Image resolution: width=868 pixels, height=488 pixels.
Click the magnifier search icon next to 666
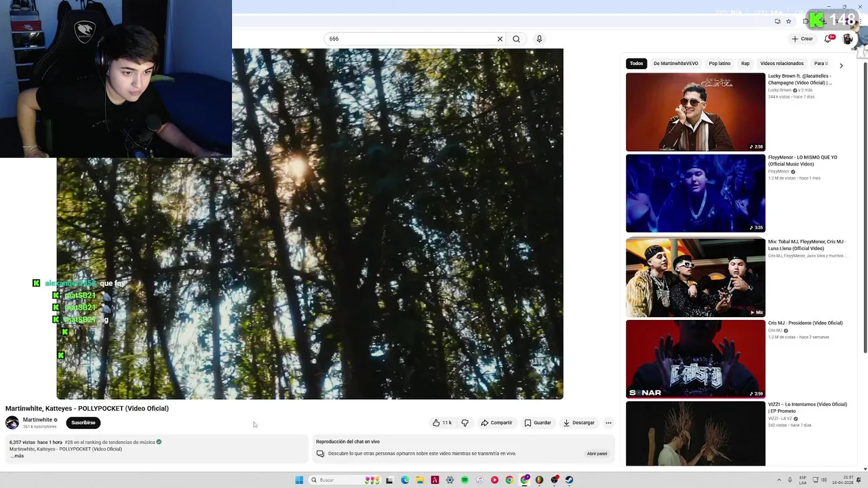click(x=516, y=39)
